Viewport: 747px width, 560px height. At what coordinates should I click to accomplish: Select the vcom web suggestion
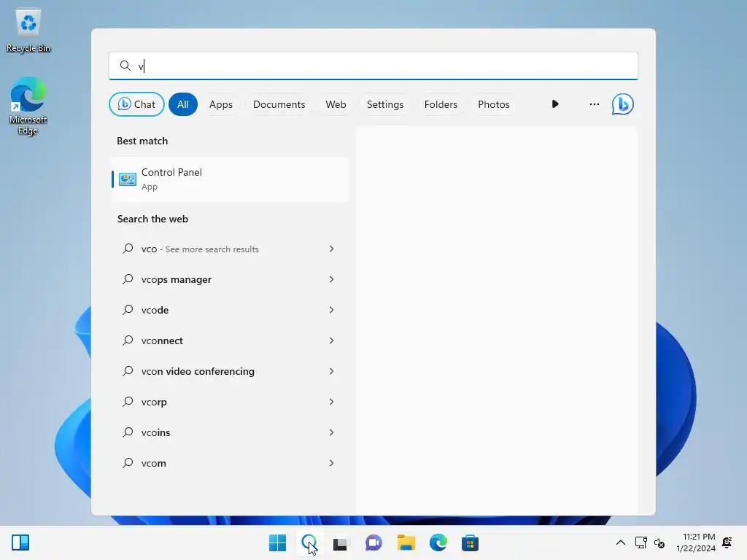(x=230, y=463)
